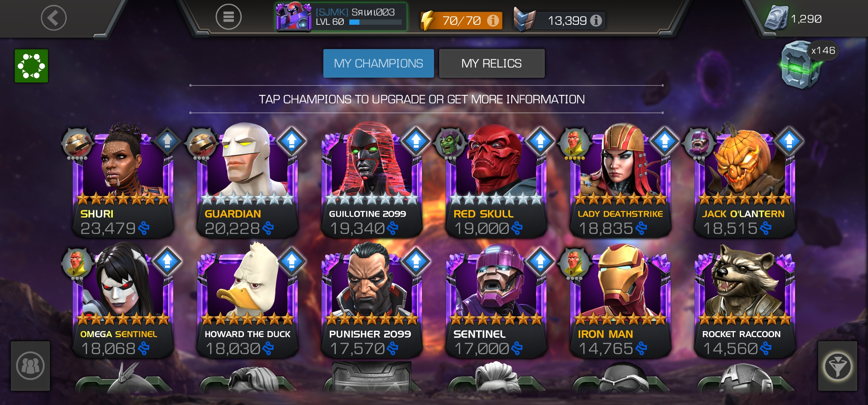Open the Iron Man champion card
Image resolution: width=868 pixels, height=405 pixels.
[x=620, y=301]
